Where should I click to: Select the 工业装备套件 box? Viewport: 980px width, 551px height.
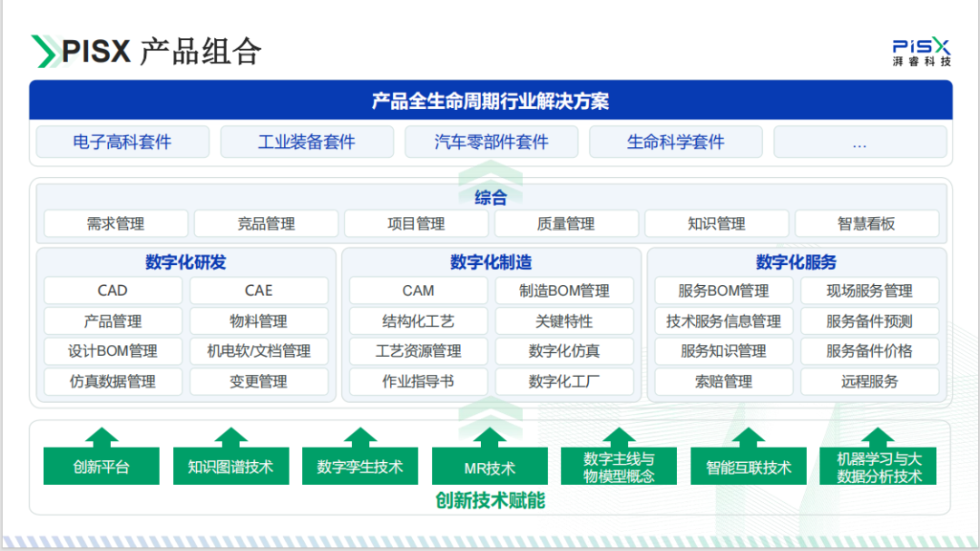click(307, 142)
